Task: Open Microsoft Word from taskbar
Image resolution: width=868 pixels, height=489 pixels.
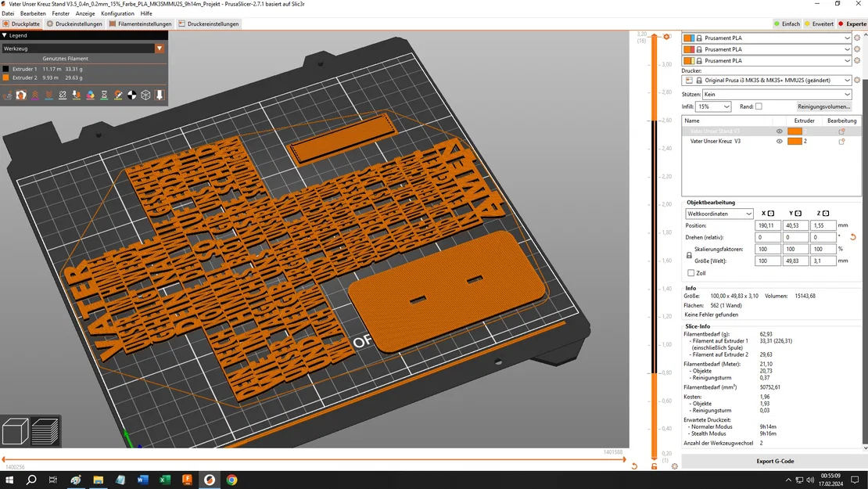Action: (x=142, y=480)
